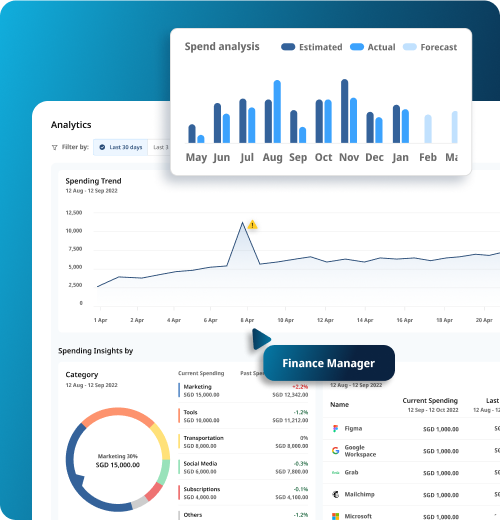
Task: Click the Marketing +2.2% change value
Action: click(x=300, y=387)
